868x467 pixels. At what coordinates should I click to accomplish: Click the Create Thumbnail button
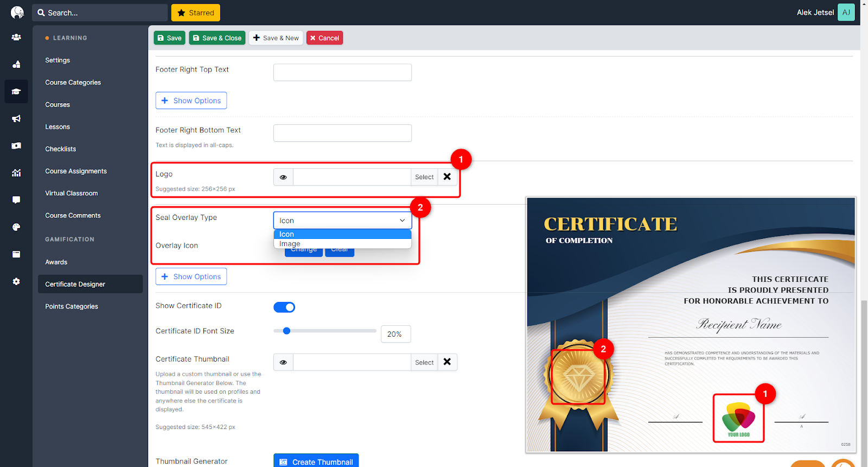pos(316,461)
